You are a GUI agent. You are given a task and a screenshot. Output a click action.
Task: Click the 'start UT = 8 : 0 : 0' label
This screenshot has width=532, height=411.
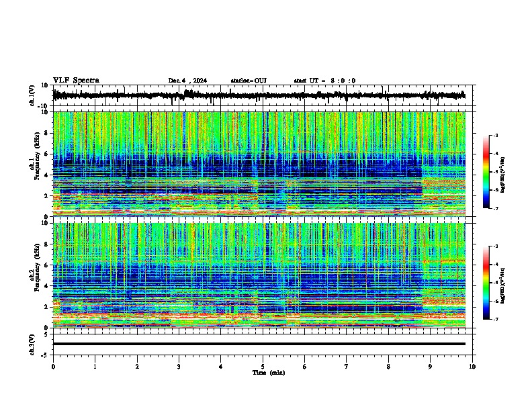click(324, 81)
